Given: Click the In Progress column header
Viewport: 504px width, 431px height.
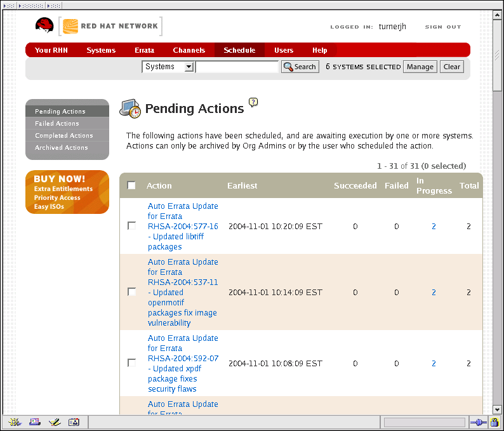Looking at the screenshot, I should (x=434, y=186).
